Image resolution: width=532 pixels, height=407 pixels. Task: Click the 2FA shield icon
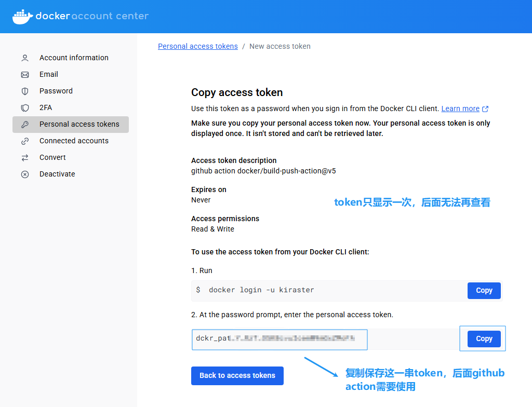25,108
